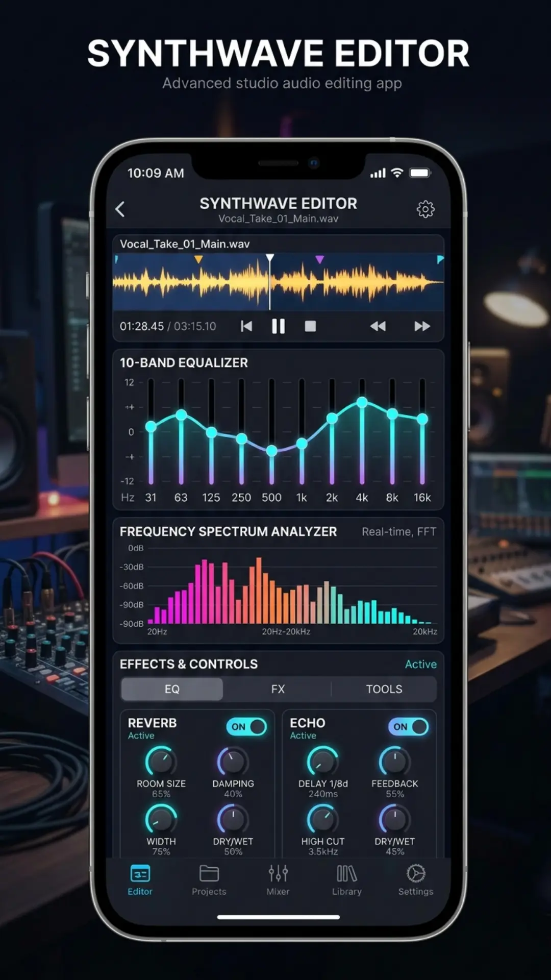Screen dimensions: 551x980
Task: Turn off the Reverb ON toggle
Action: tap(247, 726)
